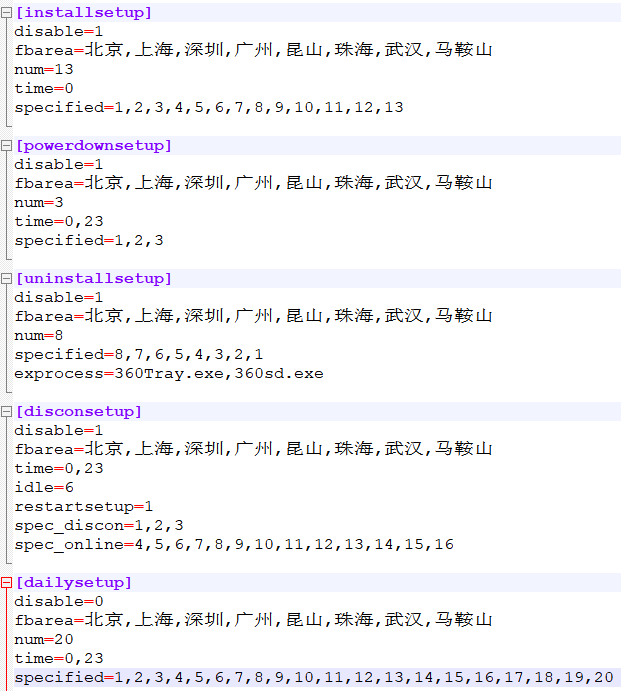Viewport: 621px width, 691px height.
Task: Click the [powerdownsetup] section header
Action: coord(93,146)
